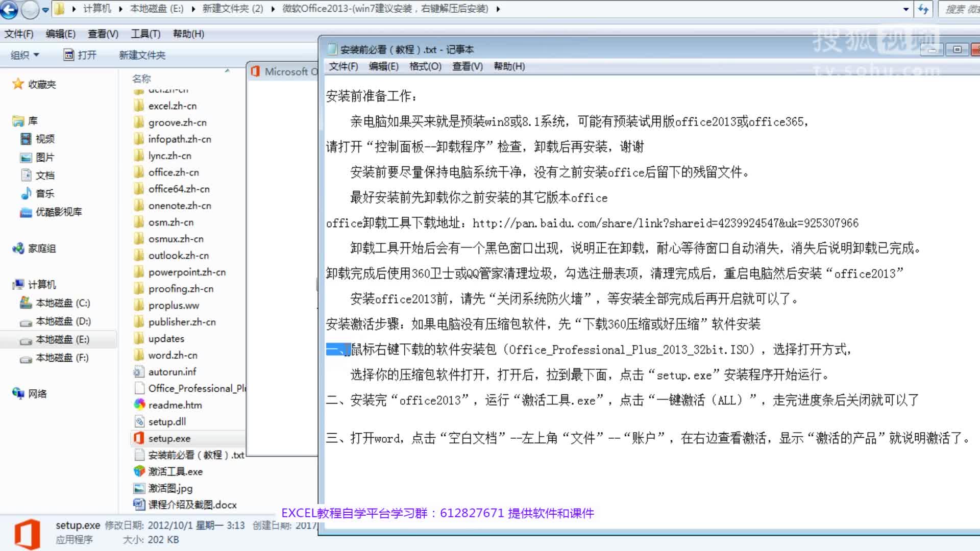
Task: Select the 音乐 music library icon
Action: click(x=26, y=194)
